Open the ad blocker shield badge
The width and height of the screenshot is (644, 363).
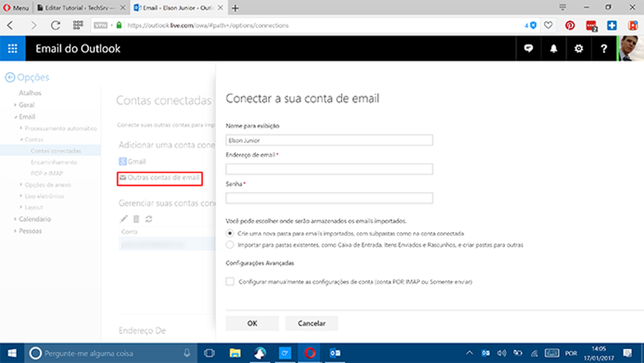pyautogui.click(x=531, y=26)
